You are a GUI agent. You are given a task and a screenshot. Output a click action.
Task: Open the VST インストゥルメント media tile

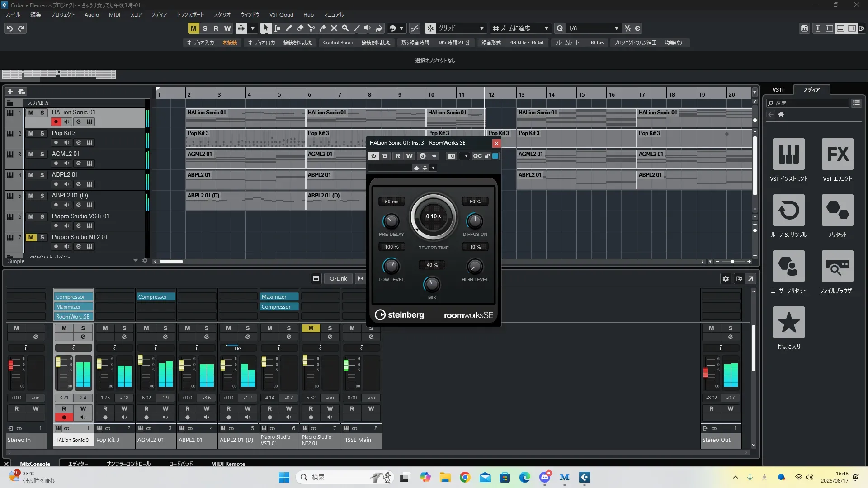pyautogui.click(x=788, y=154)
